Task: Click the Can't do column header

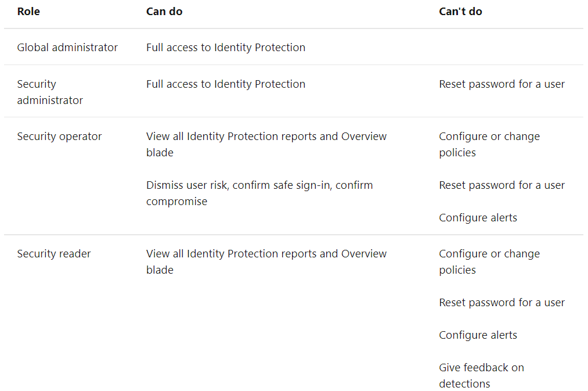Action: click(x=460, y=12)
